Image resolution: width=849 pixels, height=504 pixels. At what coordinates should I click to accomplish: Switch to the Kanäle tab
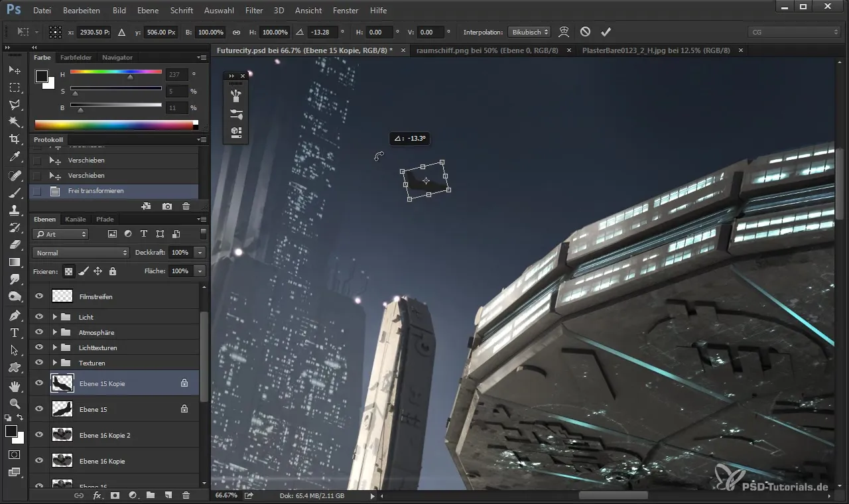coord(76,220)
